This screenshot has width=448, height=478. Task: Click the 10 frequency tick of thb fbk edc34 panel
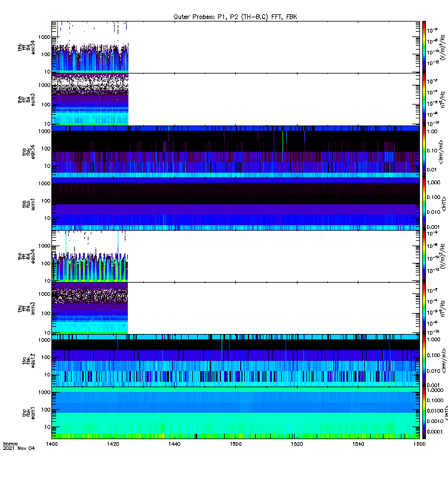click(x=47, y=166)
